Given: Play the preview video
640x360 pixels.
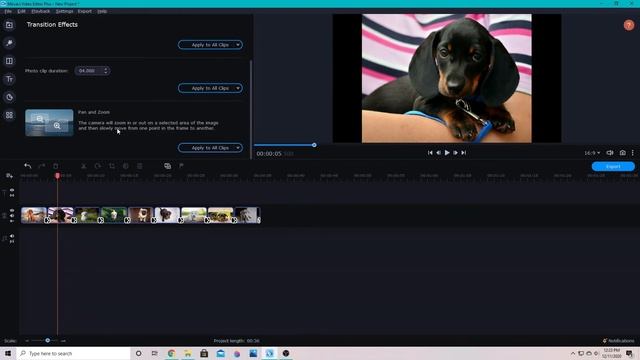Looking at the screenshot, I should coord(447,153).
